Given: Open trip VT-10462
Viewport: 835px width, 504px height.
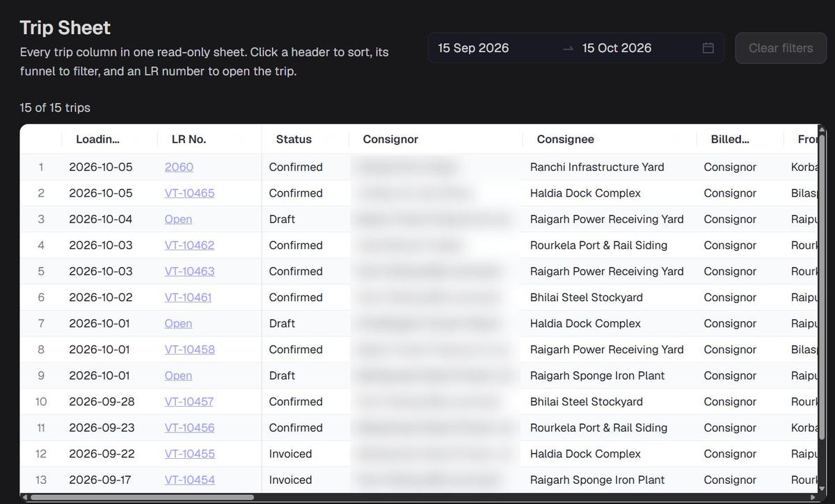Looking at the screenshot, I should (x=189, y=245).
